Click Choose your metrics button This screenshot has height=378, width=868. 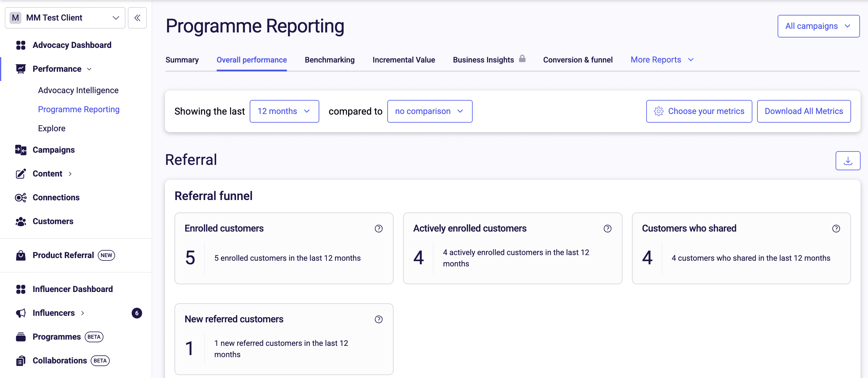pos(699,111)
